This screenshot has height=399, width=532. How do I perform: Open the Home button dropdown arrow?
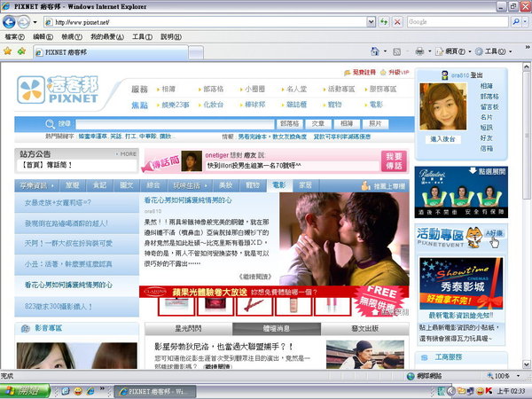pos(385,51)
